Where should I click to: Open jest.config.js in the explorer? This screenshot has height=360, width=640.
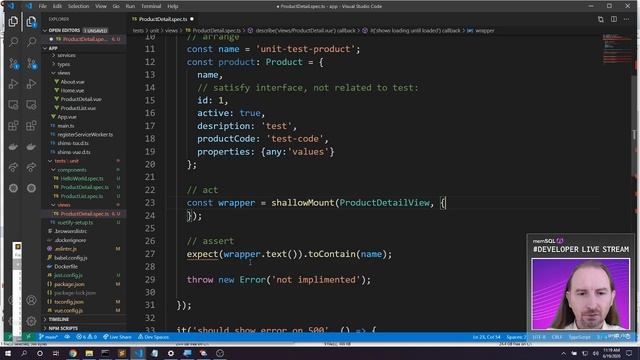[68, 275]
